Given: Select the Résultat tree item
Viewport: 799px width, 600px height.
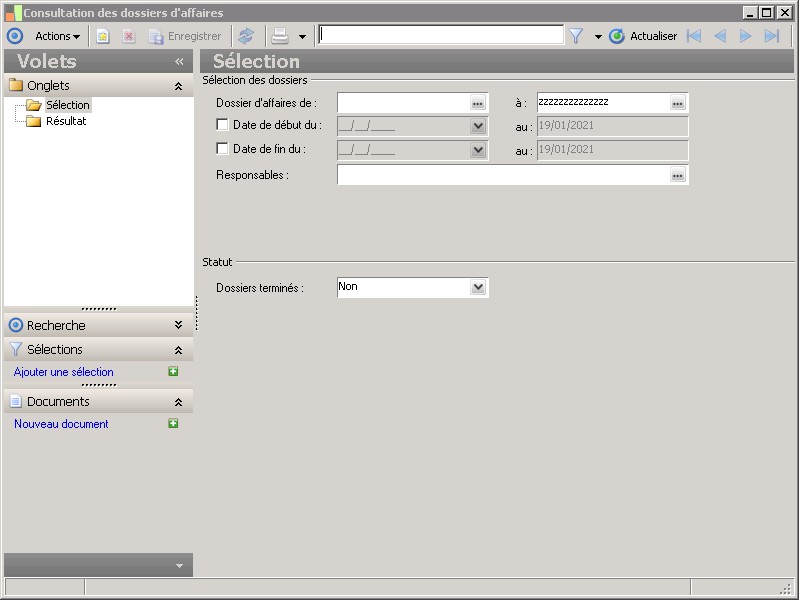Looking at the screenshot, I should coord(66,121).
